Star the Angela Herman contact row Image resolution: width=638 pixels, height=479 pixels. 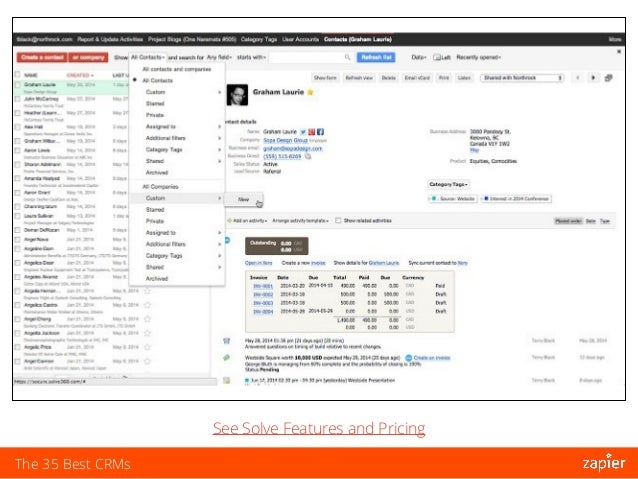(x=147, y=291)
